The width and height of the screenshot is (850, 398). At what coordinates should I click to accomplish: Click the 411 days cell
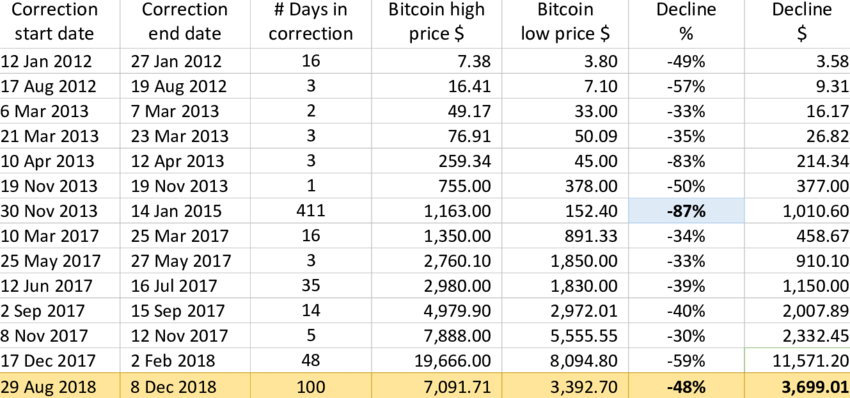311,210
